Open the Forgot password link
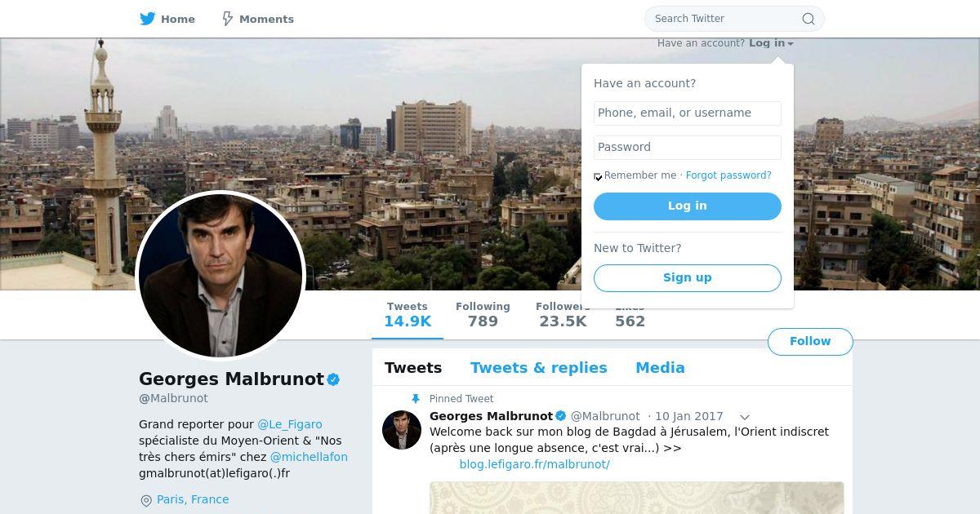 point(728,175)
